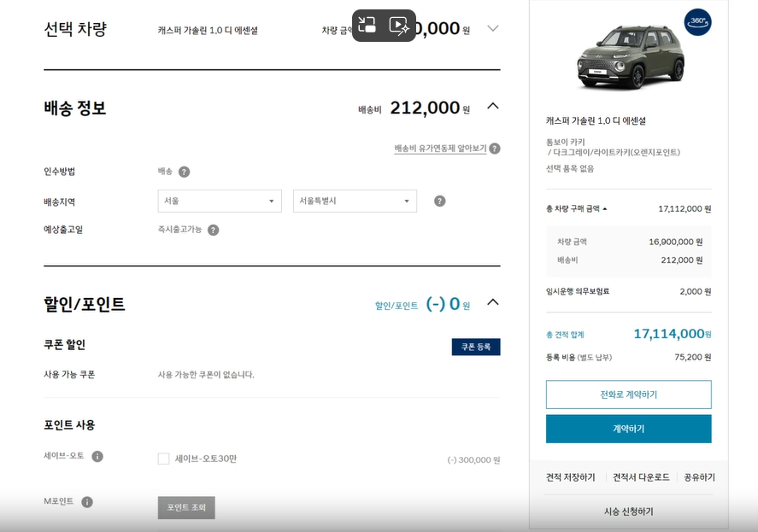The width and height of the screenshot is (758, 532).
Task: Click 견적서 다운로드 link
Action: pyautogui.click(x=641, y=477)
